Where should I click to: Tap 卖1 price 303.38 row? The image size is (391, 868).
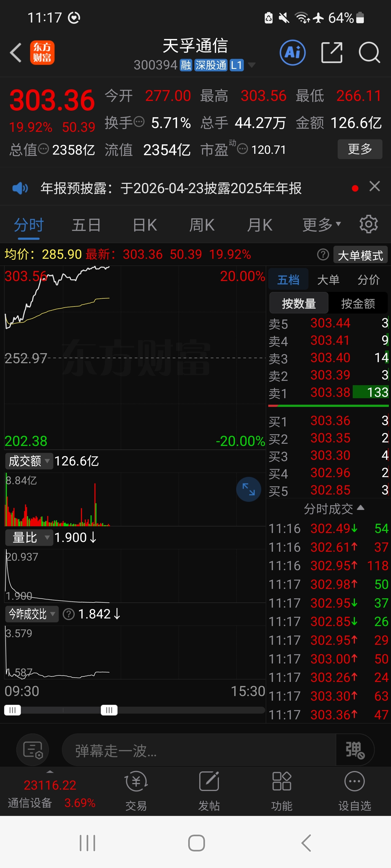329,392
